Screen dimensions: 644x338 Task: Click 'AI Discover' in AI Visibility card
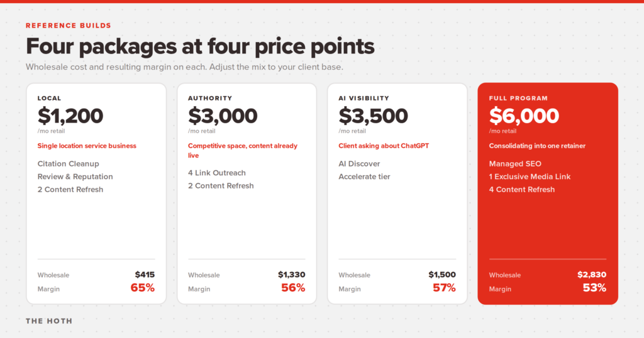tap(359, 164)
